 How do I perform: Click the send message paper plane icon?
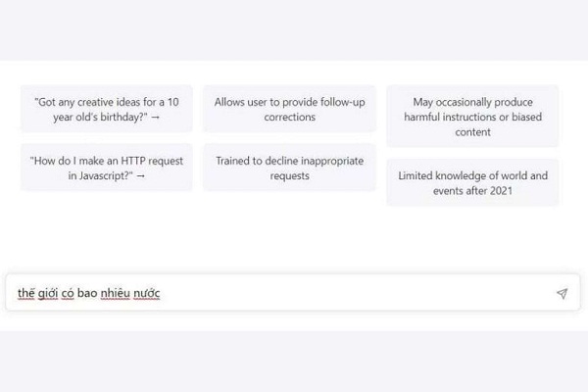562,293
